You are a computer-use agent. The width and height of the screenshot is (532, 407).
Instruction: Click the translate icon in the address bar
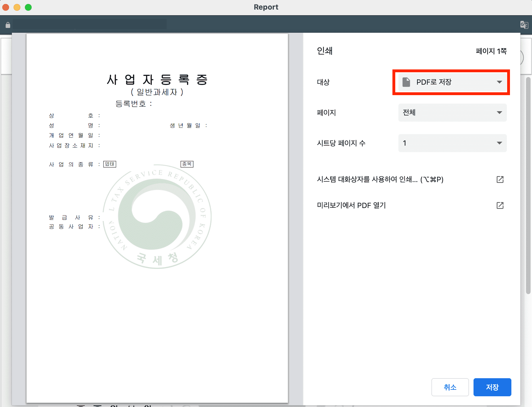pos(524,25)
